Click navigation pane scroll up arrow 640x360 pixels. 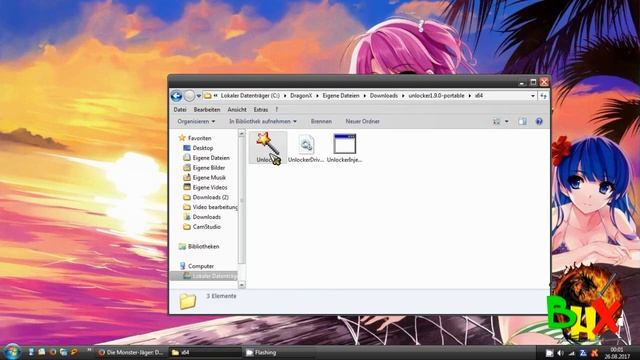click(x=242, y=133)
